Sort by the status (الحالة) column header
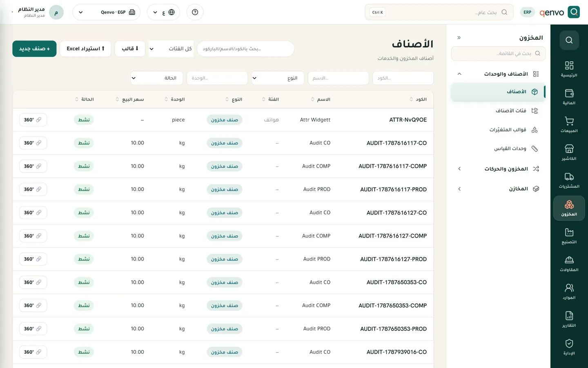Image resolution: width=588 pixels, height=368 pixels. 85,99
